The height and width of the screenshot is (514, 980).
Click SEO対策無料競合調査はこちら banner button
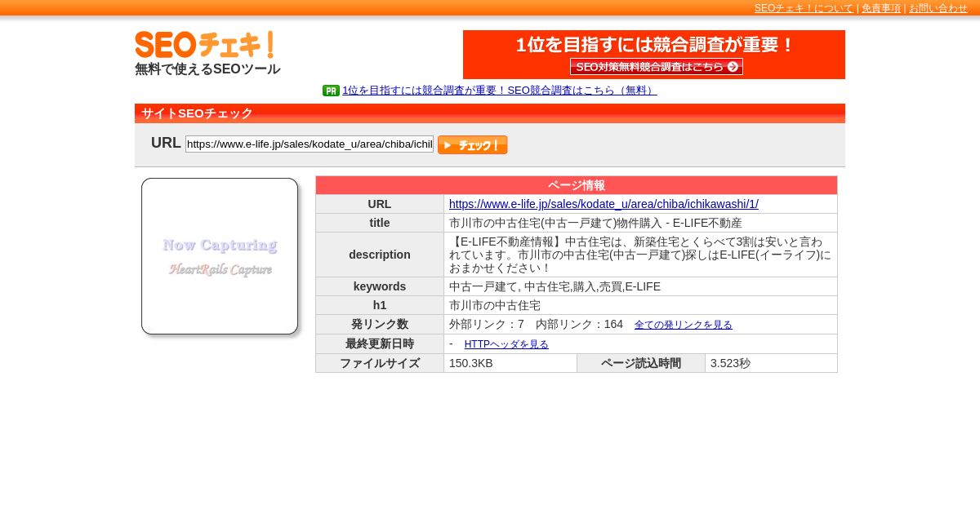click(x=657, y=67)
